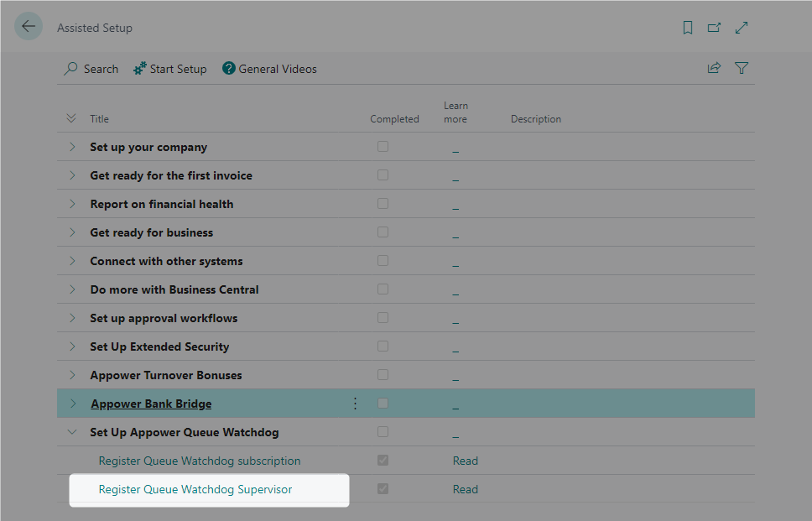812x521 pixels.
Task: Open General Videos
Action: click(269, 69)
